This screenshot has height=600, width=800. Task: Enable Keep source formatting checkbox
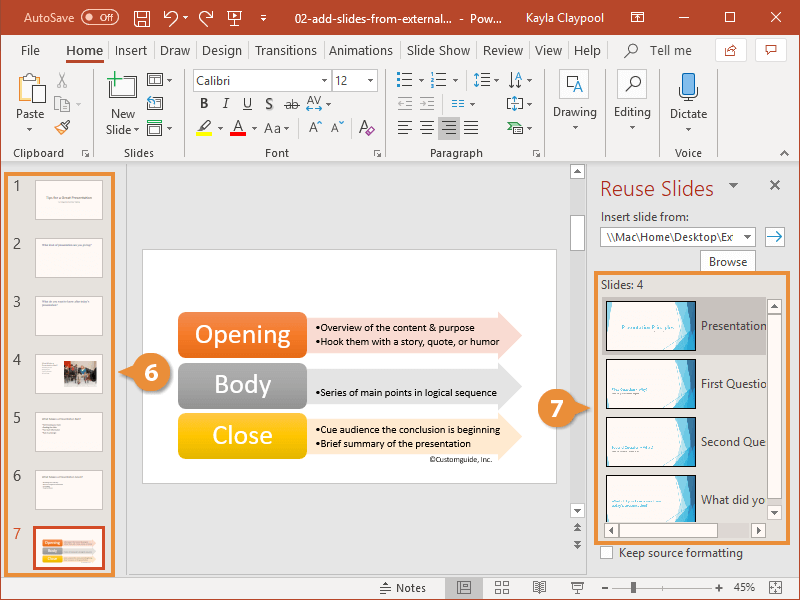607,553
